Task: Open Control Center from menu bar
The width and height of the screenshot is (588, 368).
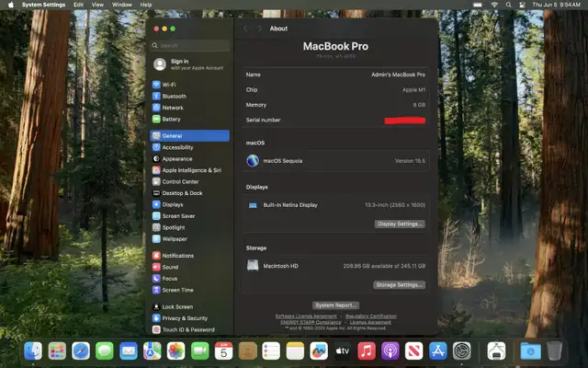Action: click(522, 5)
